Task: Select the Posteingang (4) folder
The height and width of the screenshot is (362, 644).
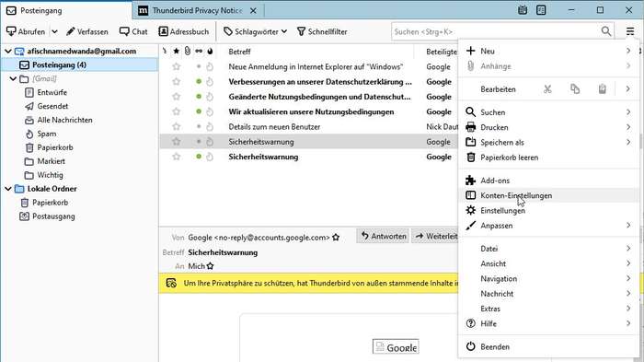Action: [x=80, y=65]
